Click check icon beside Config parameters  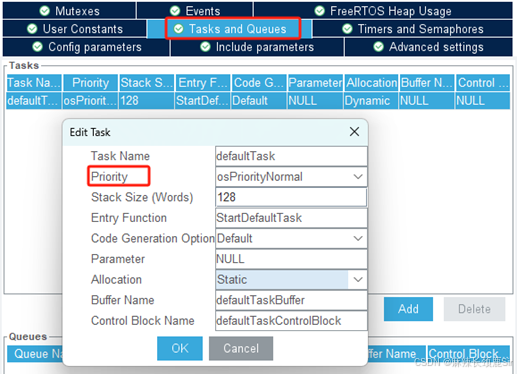coord(38,47)
